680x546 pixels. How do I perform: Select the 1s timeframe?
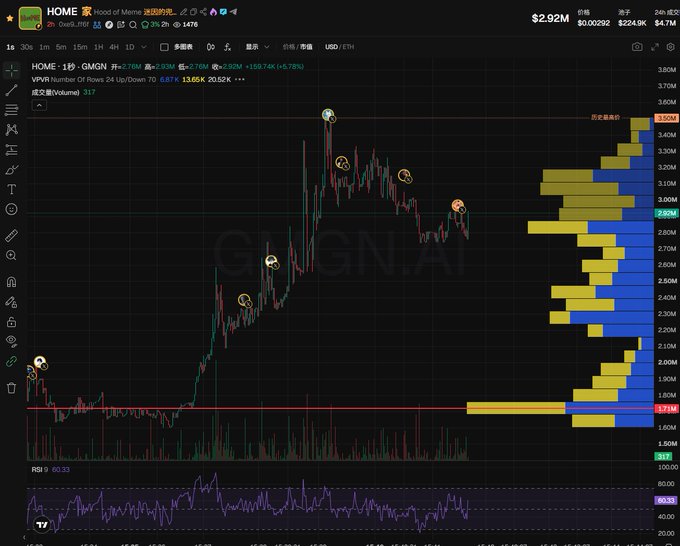(10, 47)
